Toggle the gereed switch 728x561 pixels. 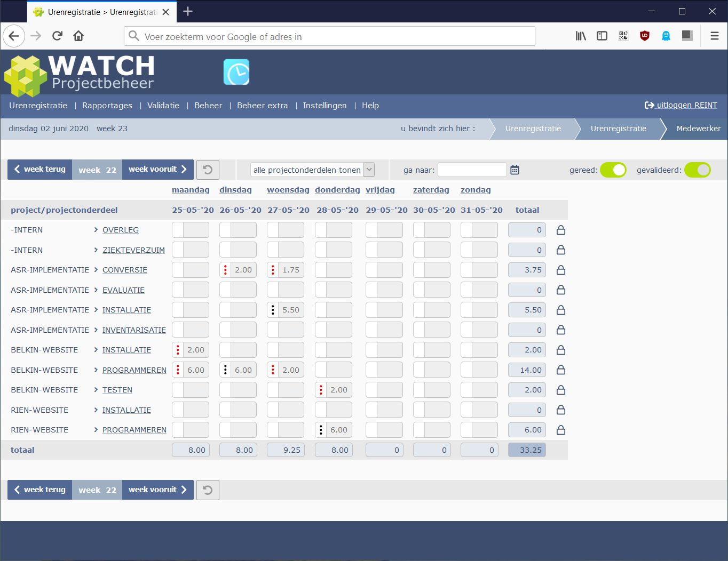tap(613, 170)
